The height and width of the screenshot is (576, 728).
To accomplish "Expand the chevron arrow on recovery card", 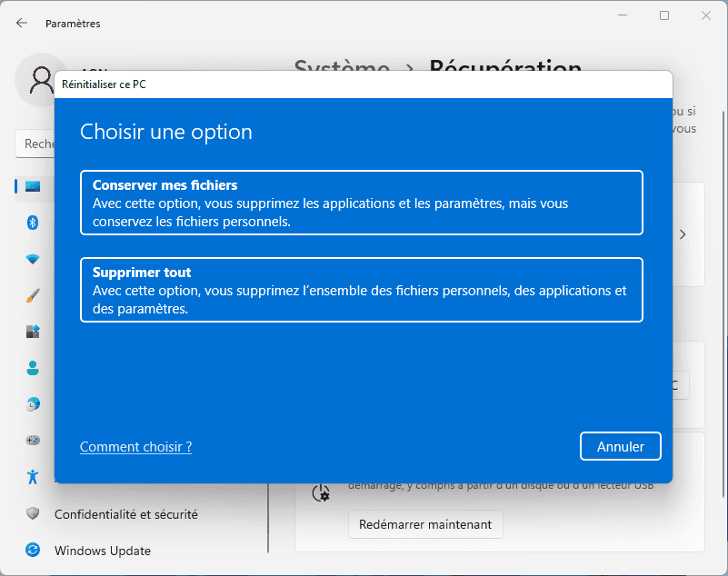I will coord(683,234).
